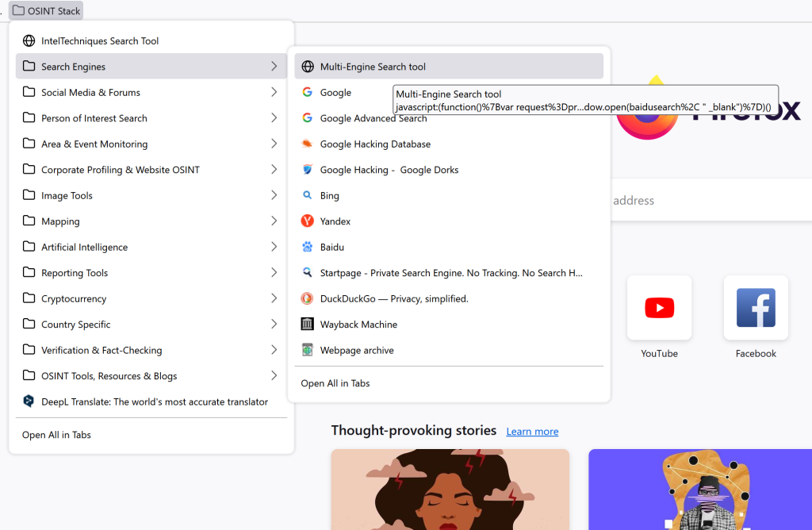This screenshot has width=812, height=530.
Task: Expand the Search Engines submenu arrow
Action: pos(274,67)
